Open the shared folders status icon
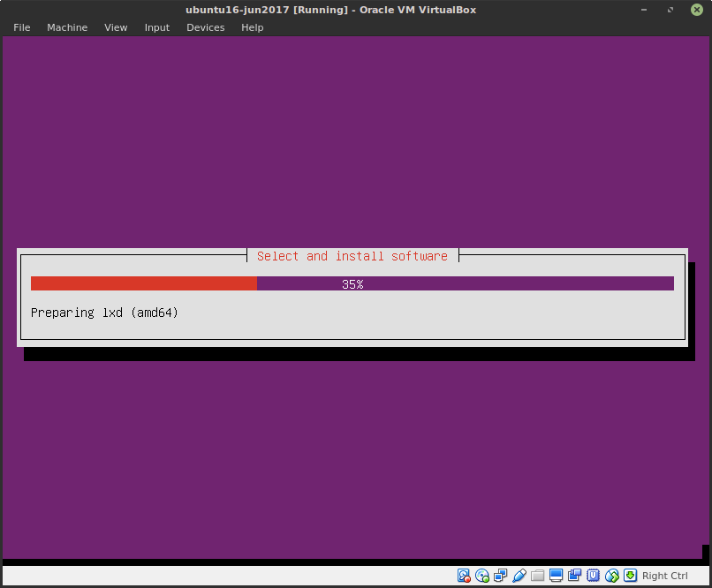This screenshot has width=712, height=588. coord(538,575)
